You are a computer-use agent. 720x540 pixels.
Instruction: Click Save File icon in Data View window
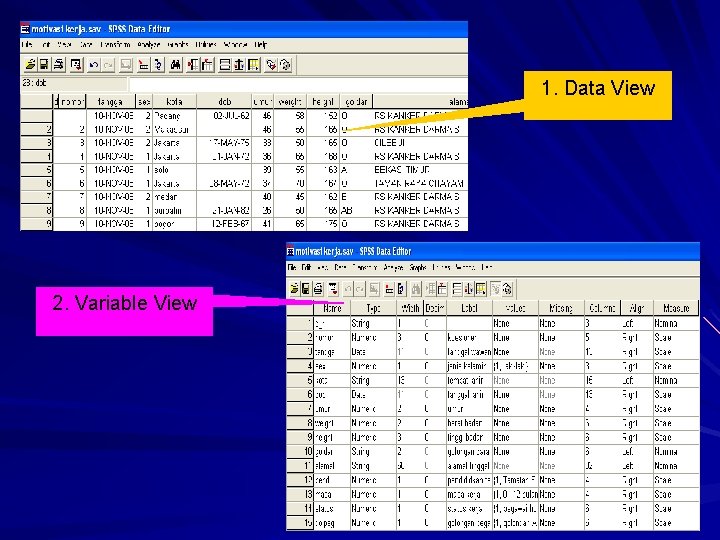[x=44, y=65]
